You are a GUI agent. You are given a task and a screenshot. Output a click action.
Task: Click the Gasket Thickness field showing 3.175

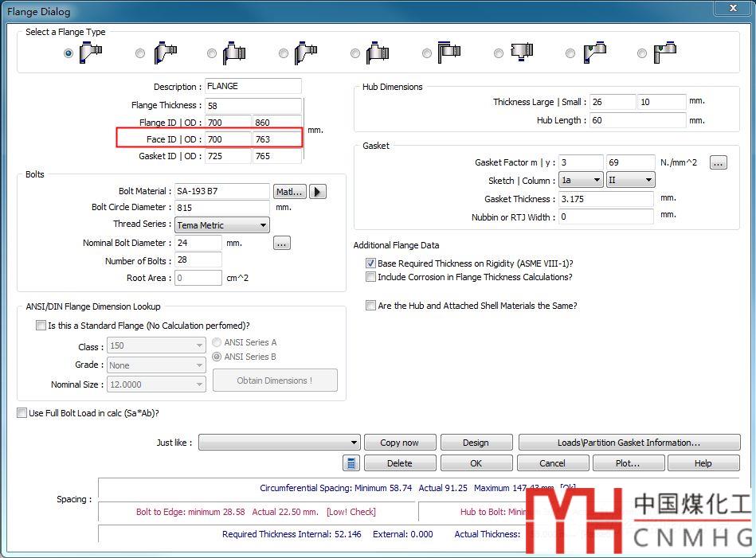pyautogui.click(x=606, y=199)
